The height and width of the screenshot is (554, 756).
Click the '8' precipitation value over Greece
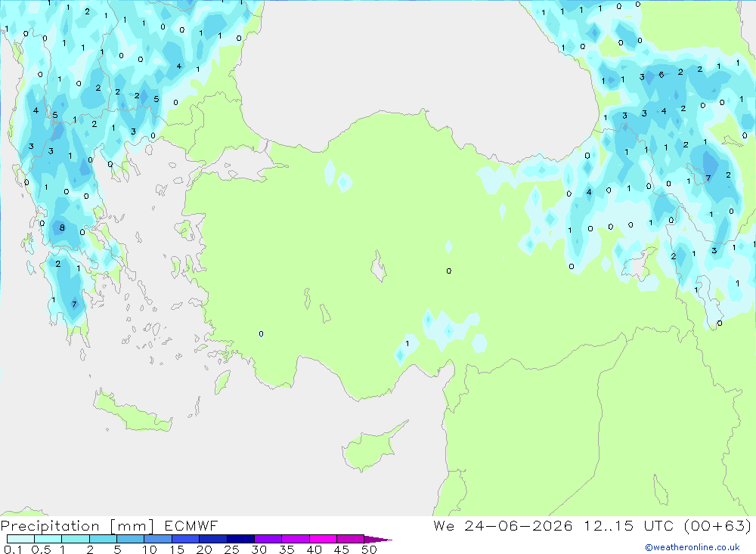pyautogui.click(x=62, y=227)
